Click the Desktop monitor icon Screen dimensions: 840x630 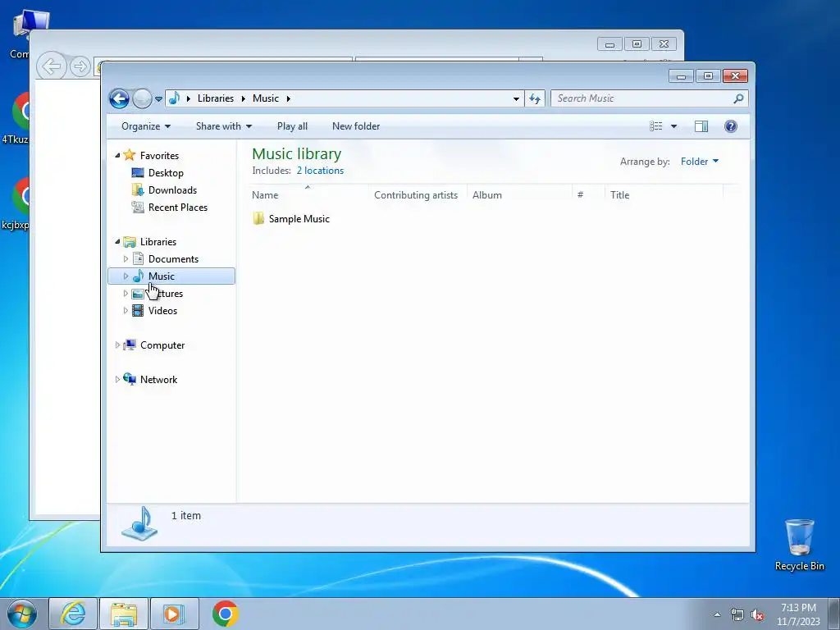[x=138, y=172]
